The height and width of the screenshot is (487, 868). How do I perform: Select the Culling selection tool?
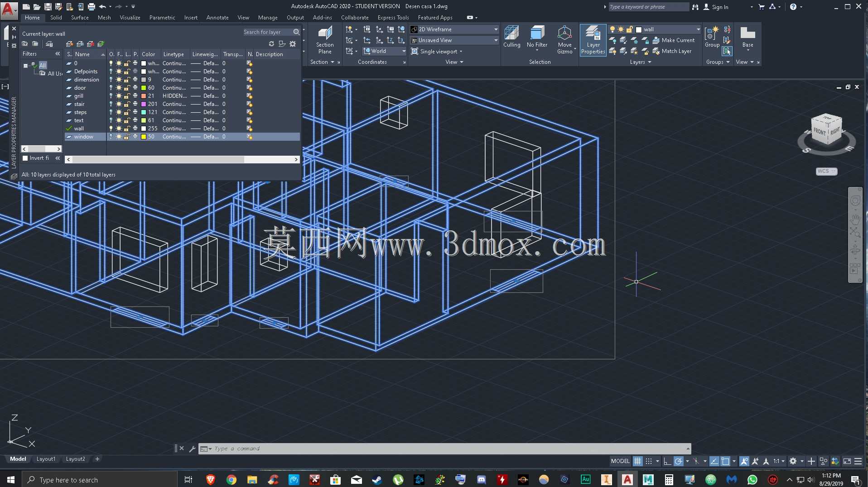511,37
